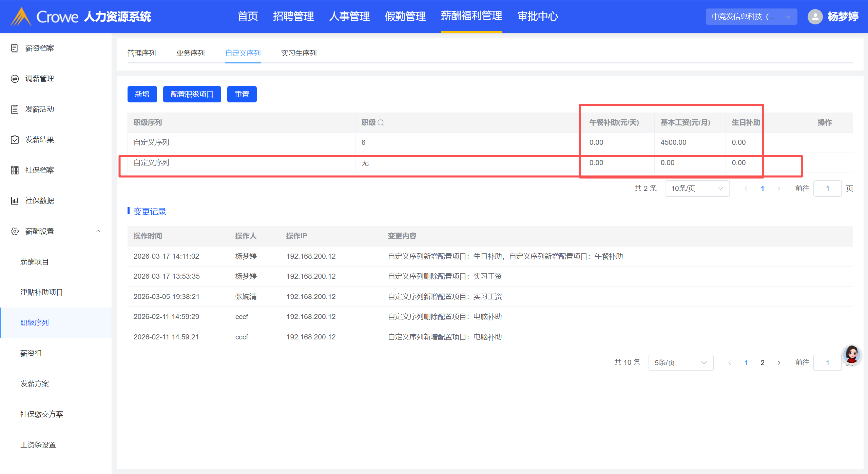
Task: Click the search icon beside 职级 header
Action: point(381,122)
